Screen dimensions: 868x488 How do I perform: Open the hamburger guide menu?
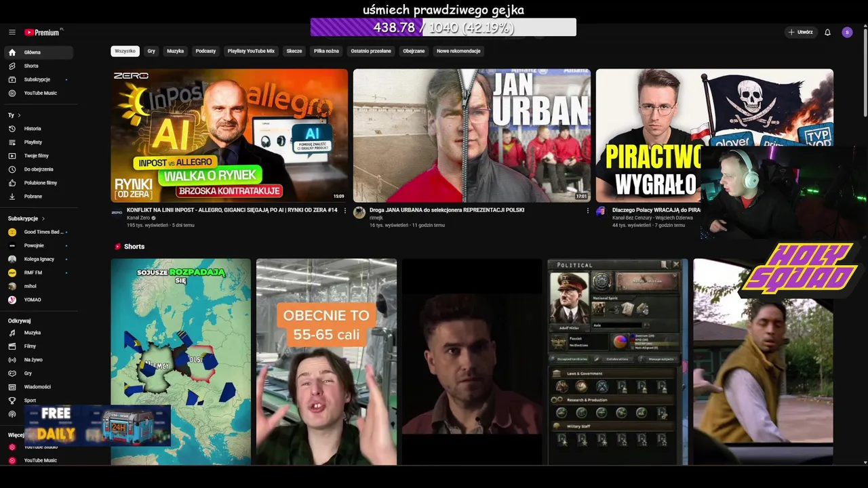[12, 32]
